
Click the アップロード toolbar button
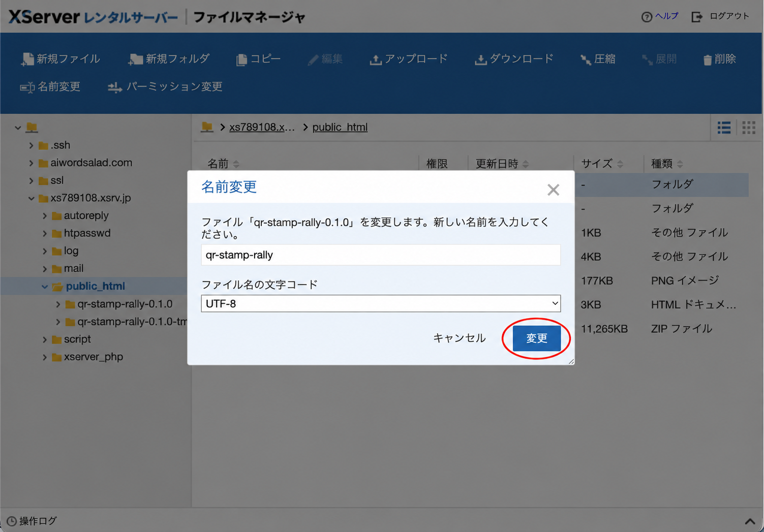[x=409, y=59]
